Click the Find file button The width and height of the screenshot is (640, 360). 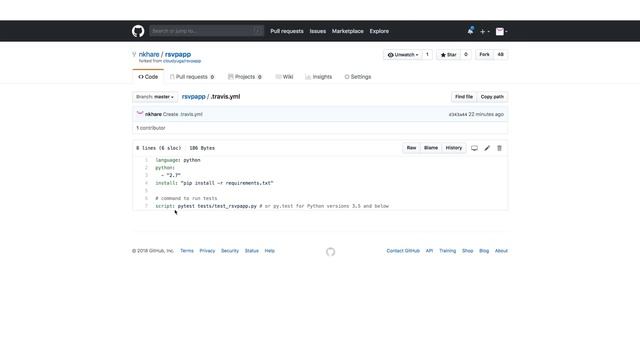point(464,97)
